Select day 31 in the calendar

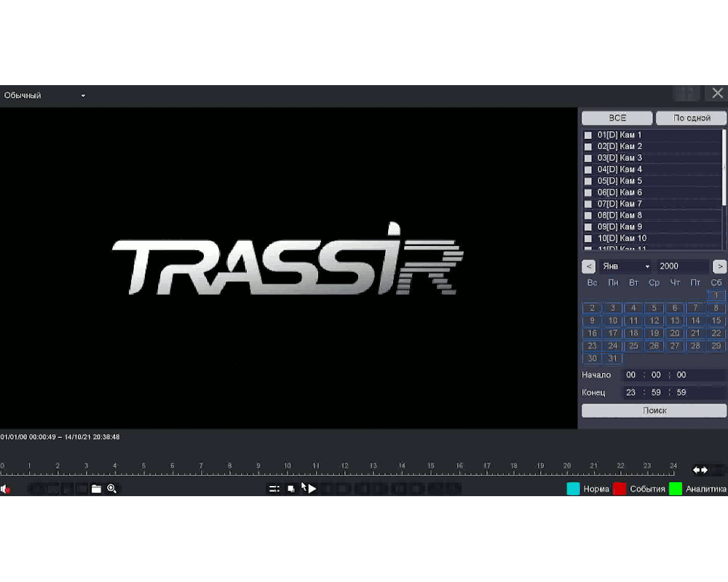tap(613, 359)
